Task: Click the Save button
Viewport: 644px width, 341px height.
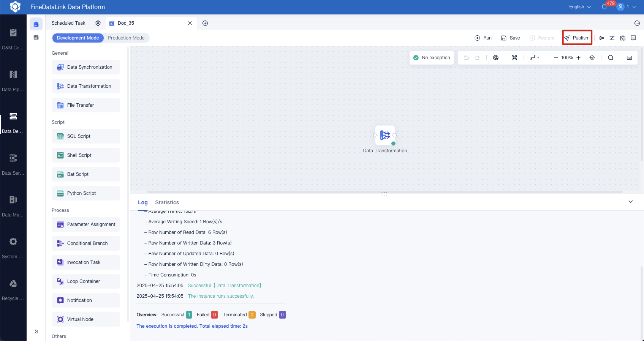Action: click(510, 38)
